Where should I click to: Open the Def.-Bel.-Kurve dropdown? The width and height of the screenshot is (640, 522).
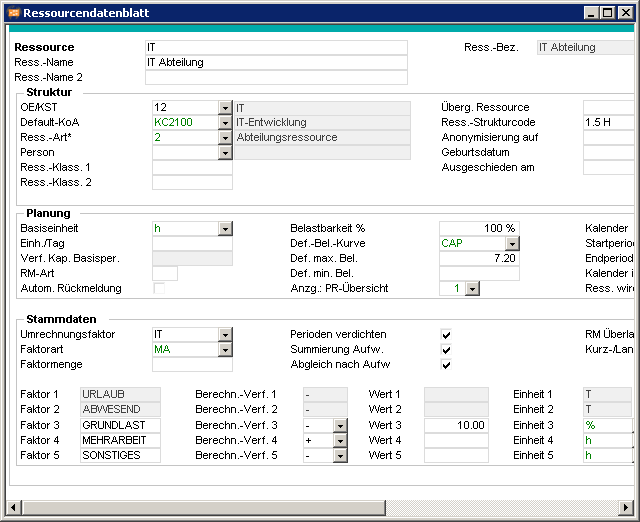512,244
